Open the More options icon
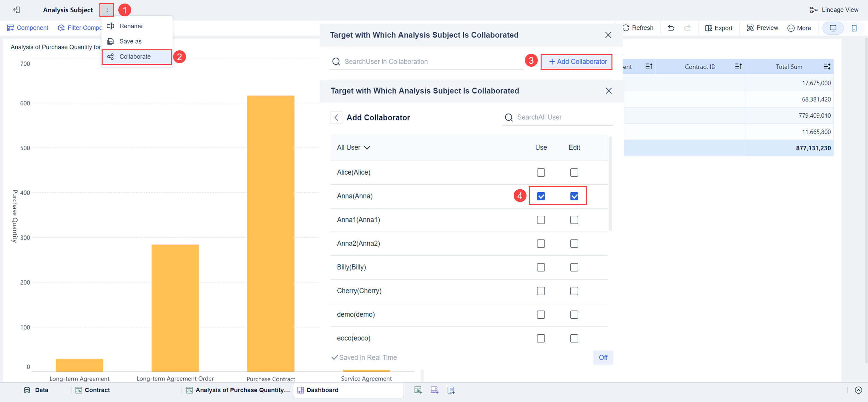This screenshot has height=402, width=868. (x=799, y=28)
